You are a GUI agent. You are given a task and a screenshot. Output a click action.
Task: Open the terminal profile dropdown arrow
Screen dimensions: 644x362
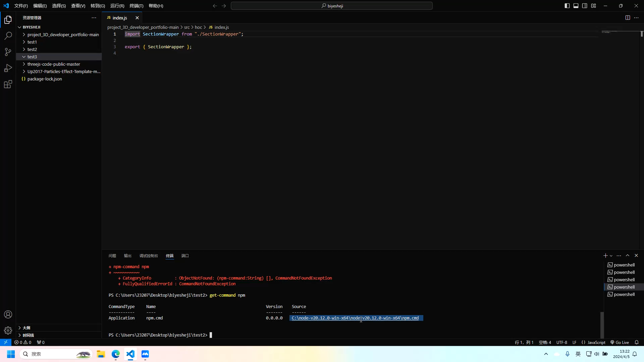(612, 255)
